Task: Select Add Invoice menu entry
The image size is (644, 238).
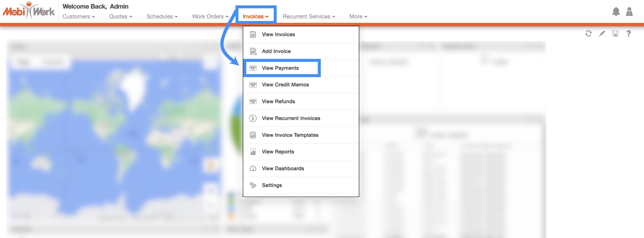Action: point(276,51)
